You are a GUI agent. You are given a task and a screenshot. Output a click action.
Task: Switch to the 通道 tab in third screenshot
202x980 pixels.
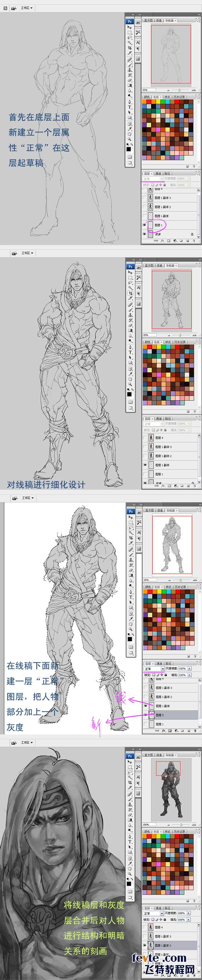[159, 663]
